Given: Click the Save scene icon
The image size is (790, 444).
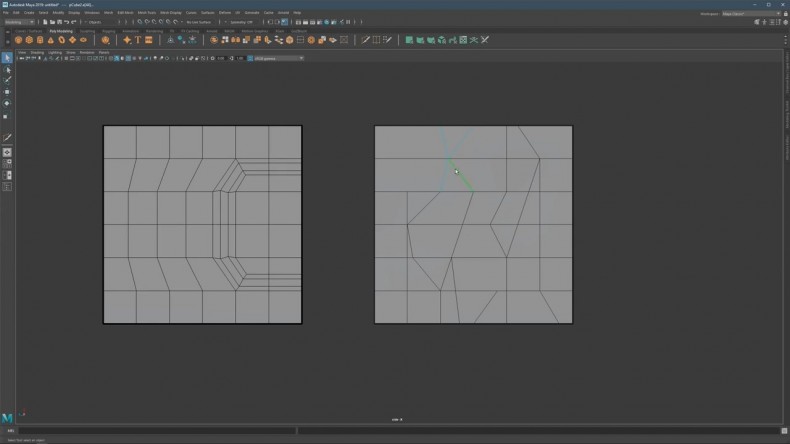Looking at the screenshot, I should pos(59,22).
